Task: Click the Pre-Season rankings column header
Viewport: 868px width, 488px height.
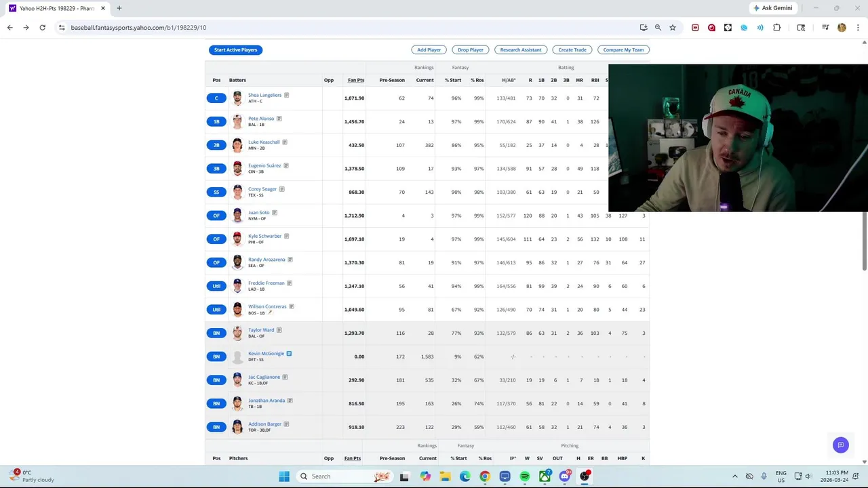Action: 392,80
